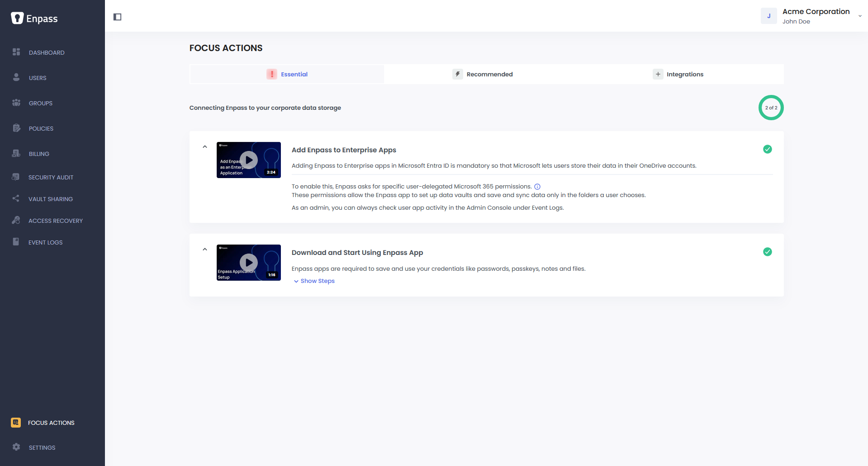Open the Dashboard icon in the sidebar
The height and width of the screenshot is (466, 868).
click(16, 52)
